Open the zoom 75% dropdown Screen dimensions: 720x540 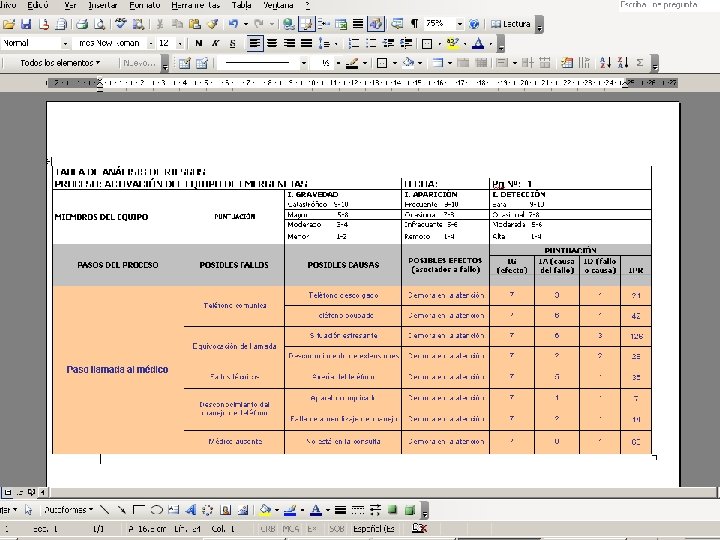(459, 24)
